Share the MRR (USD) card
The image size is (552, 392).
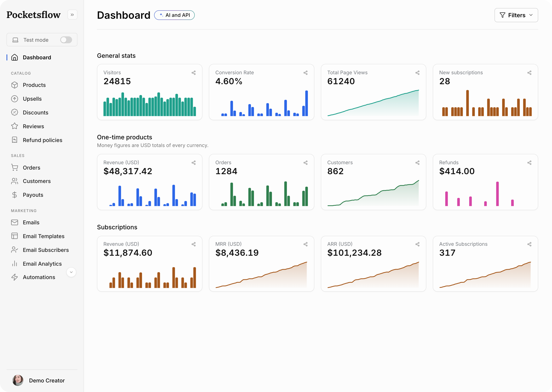tap(306, 244)
